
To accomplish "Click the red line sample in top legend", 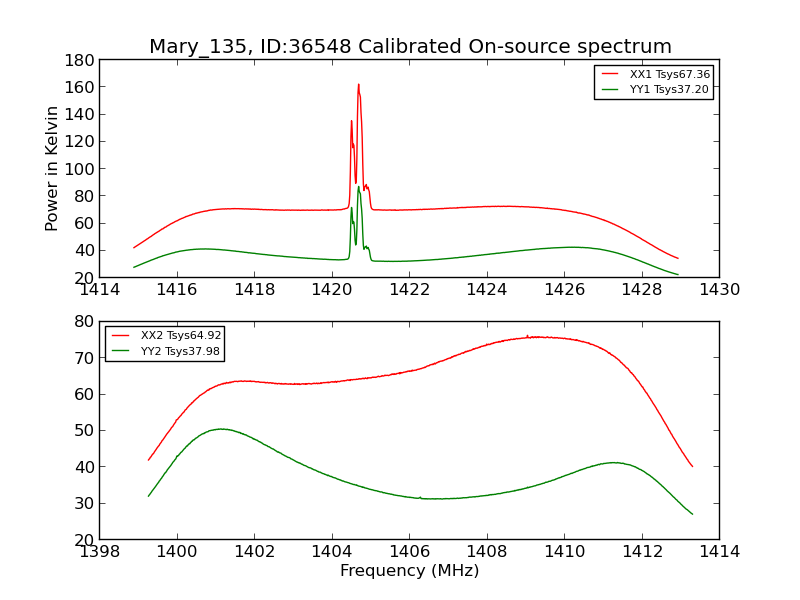I will tap(610, 74).
